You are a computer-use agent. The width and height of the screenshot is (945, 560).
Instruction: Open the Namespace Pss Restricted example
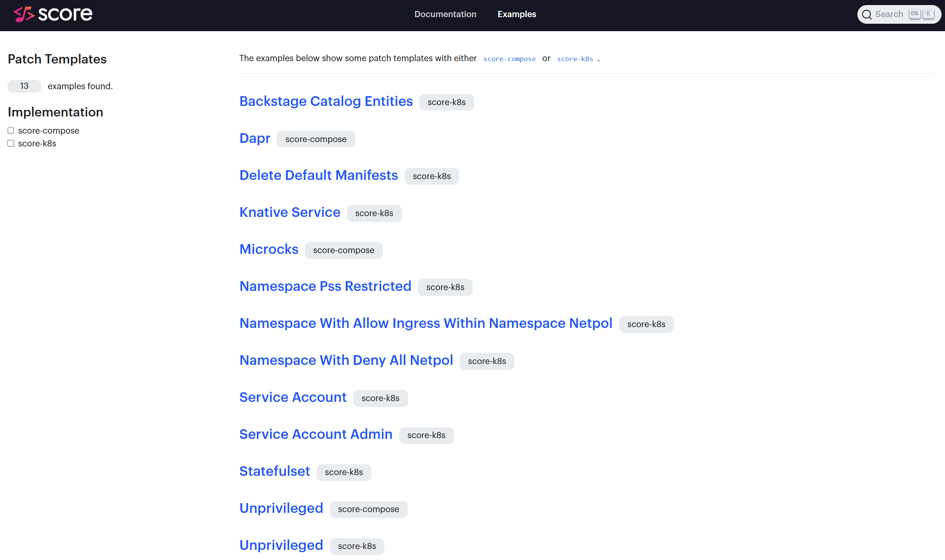pyautogui.click(x=325, y=285)
